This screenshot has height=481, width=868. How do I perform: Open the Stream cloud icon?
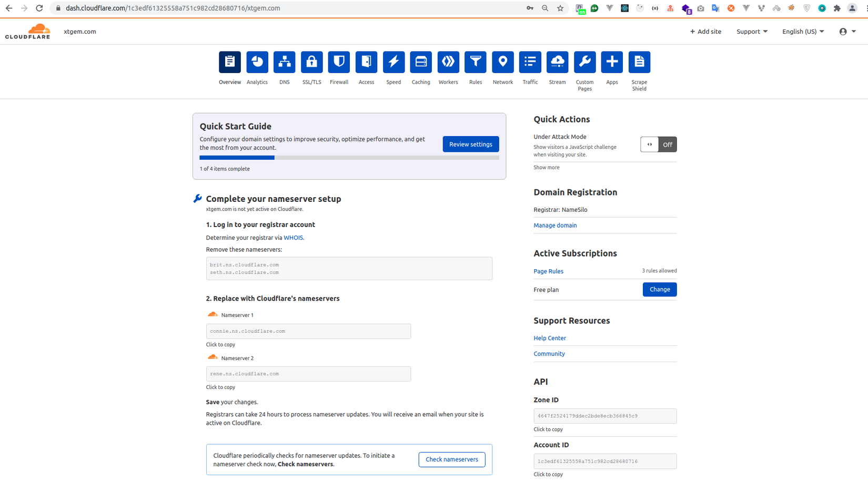pos(557,62)
